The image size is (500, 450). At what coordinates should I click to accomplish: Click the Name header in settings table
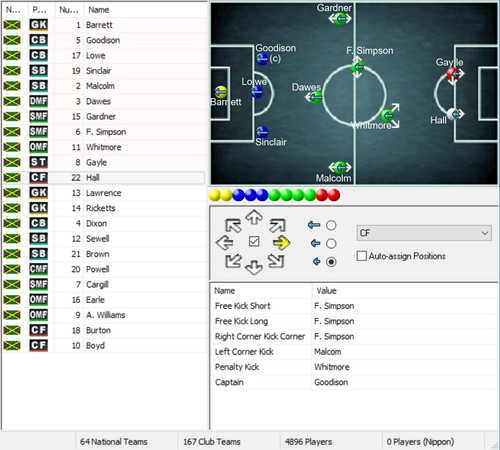(x=224, y=291)
